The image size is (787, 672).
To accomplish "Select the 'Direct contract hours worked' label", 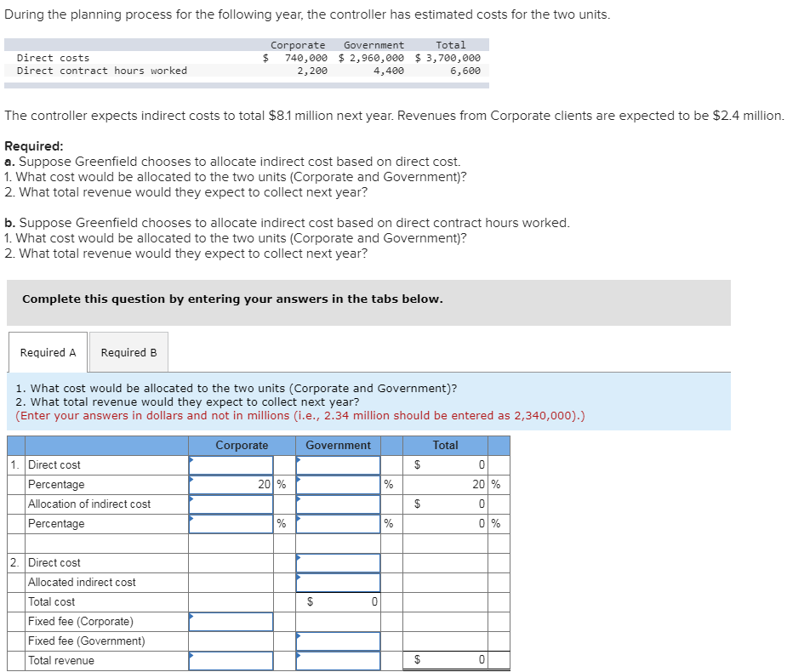I will (x=102, y=71).
